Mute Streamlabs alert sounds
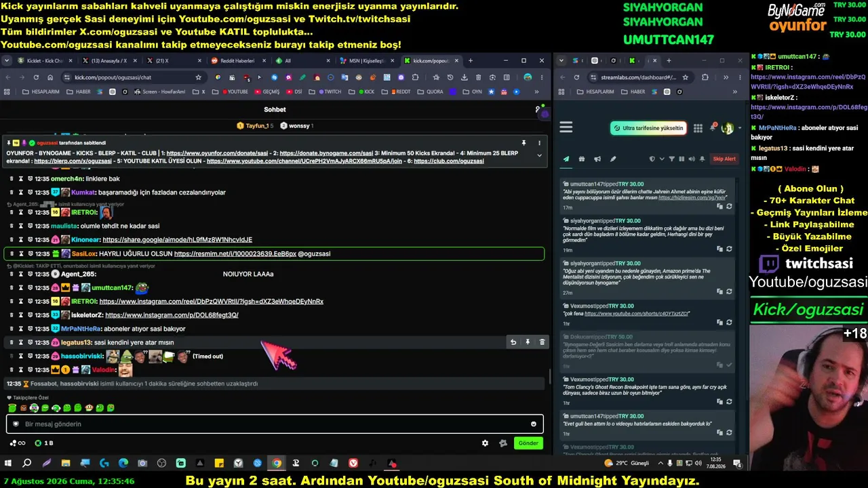Screen dimensions: 868x488 tap(692, 159)
